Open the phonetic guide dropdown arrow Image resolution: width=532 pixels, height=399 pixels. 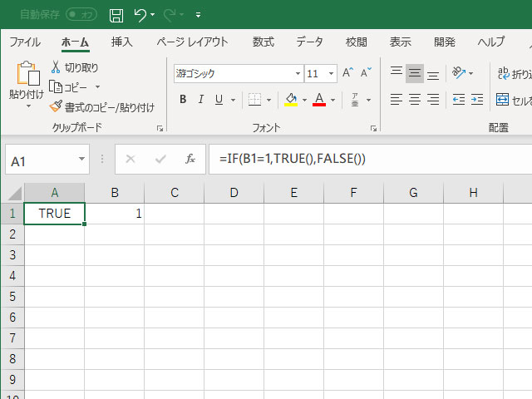(369, 100)
